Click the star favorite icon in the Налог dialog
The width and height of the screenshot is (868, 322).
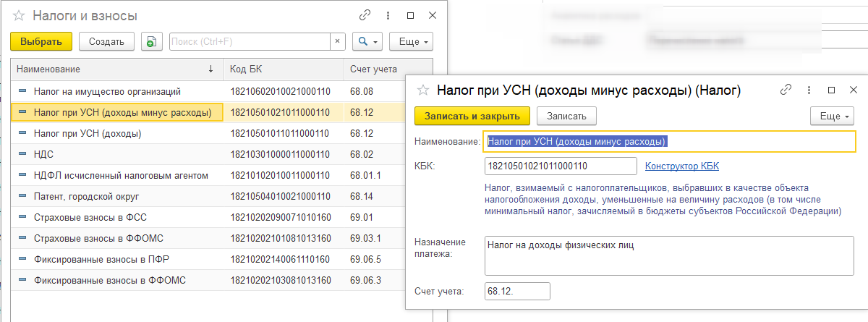(423, 90)
